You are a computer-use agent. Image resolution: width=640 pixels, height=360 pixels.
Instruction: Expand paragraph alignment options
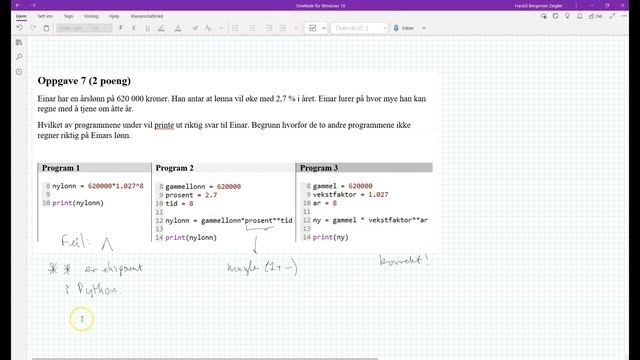(x=296, y=28)
